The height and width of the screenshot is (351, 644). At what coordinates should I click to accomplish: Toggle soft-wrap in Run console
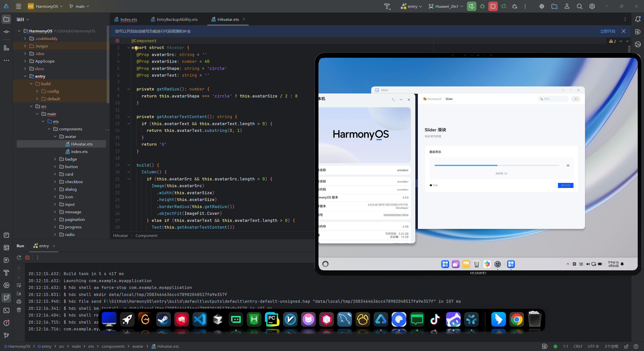click(x=19, y=285)
